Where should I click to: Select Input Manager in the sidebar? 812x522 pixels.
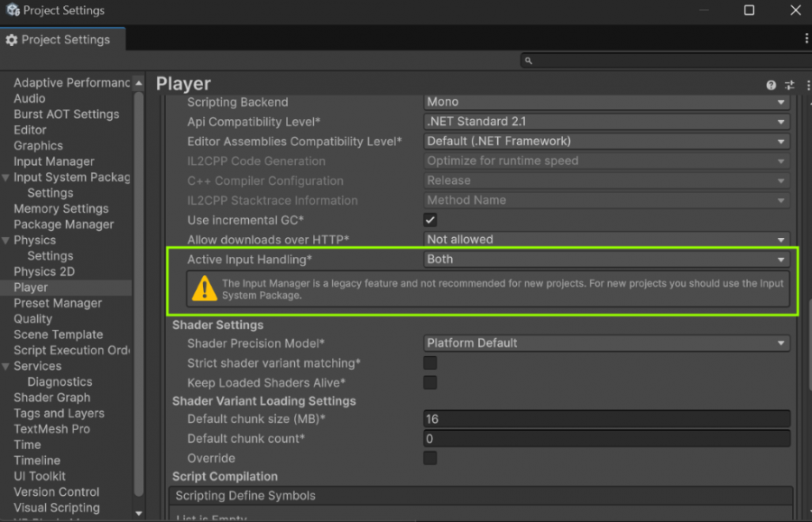(53, 161)
